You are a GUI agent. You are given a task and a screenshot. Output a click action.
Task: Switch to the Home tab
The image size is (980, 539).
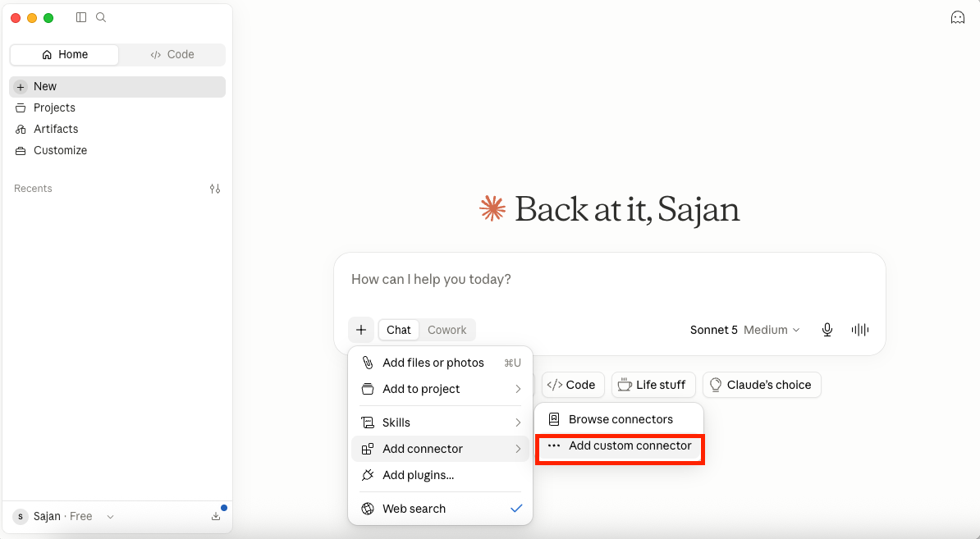coord(64,54)
